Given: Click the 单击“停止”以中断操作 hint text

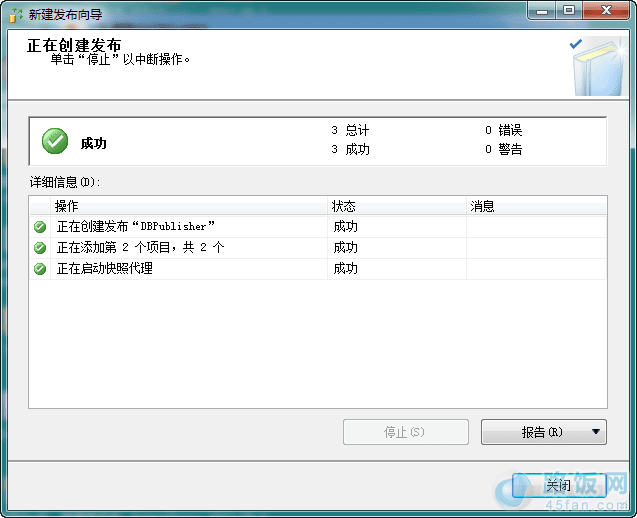Looking at the screenshot, I should (x=120, y=60).
